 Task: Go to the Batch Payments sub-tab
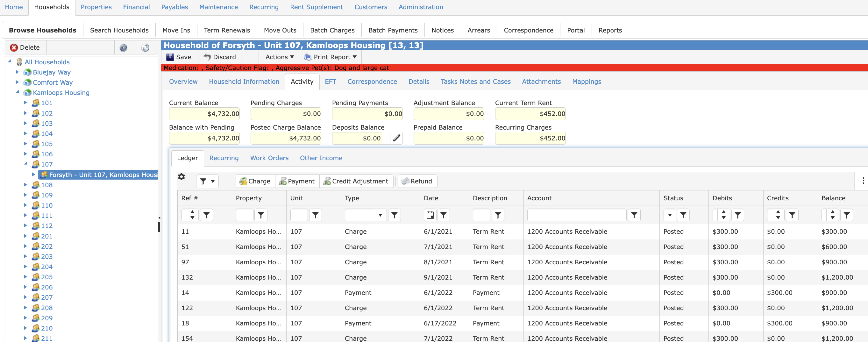click(x=393, y=30)
